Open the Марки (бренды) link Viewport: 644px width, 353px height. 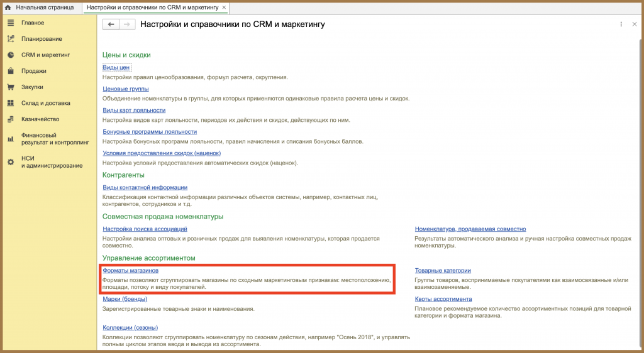[125, 299]
